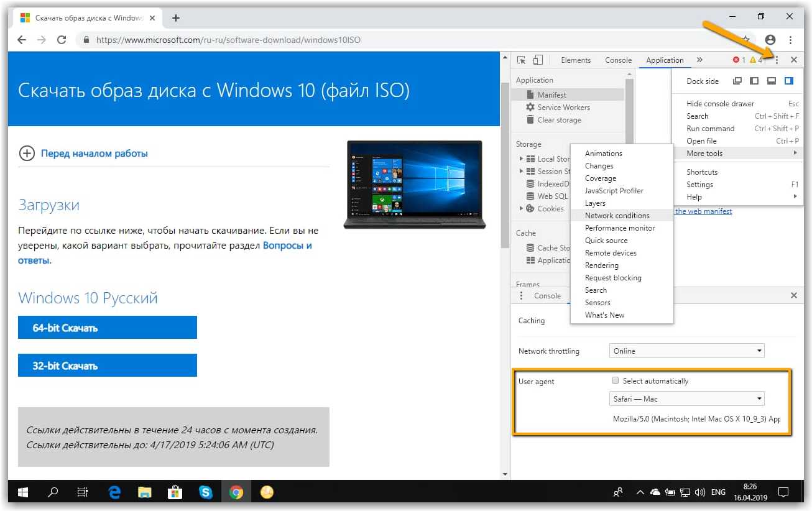Screen dimensions: 812x511
Task: Open DevTools three-dot customize menu
Action: (777, 60)
